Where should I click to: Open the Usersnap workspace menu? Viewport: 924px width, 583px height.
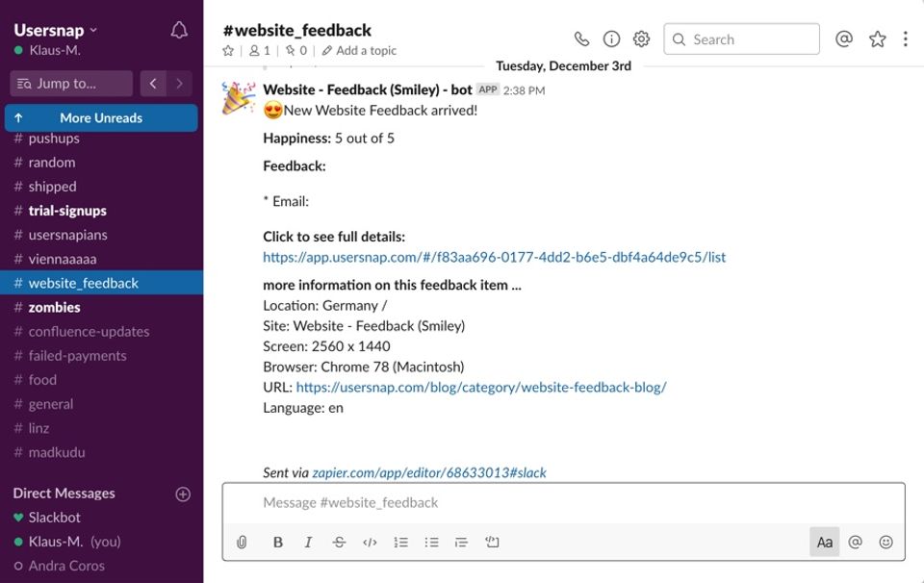[x=56, y=30]
